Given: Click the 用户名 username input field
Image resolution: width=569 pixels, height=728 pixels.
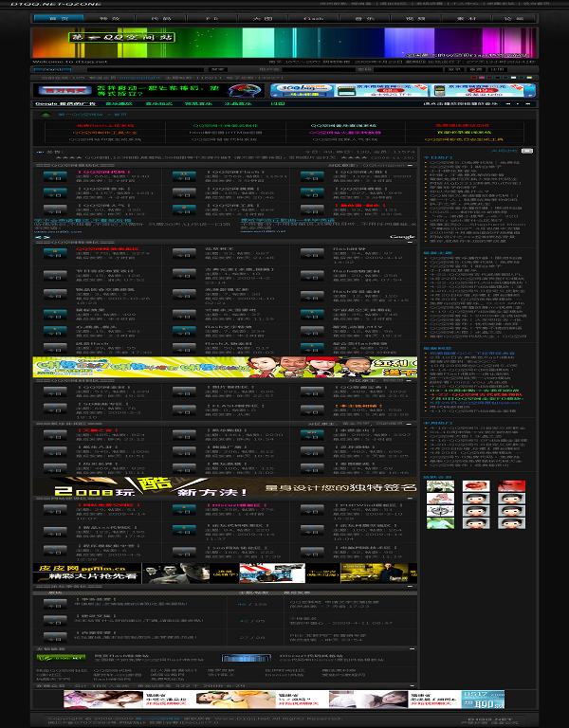Looking at the screenshot, I should click(318, 69).
